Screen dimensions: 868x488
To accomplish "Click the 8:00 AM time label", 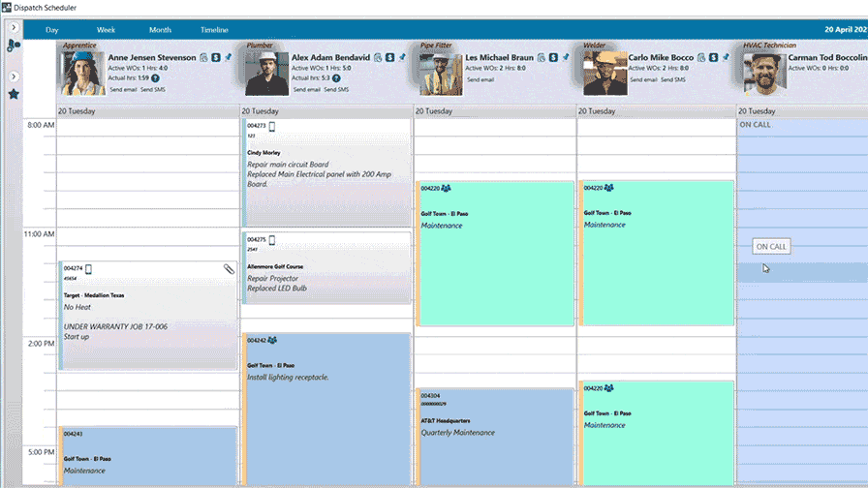I will click(41, 125).
